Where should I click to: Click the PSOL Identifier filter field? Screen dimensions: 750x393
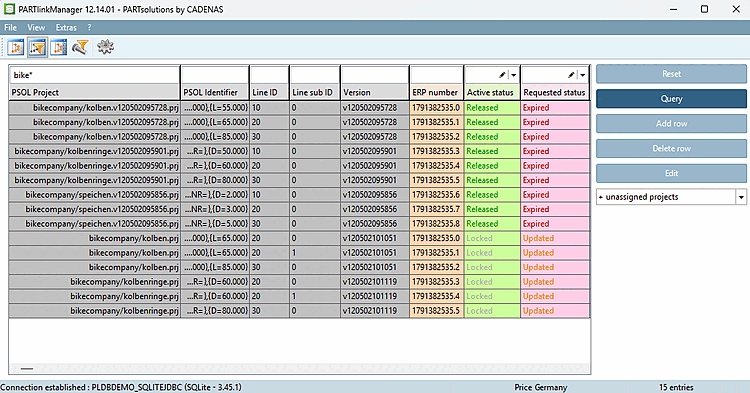(x=215, y=75)
